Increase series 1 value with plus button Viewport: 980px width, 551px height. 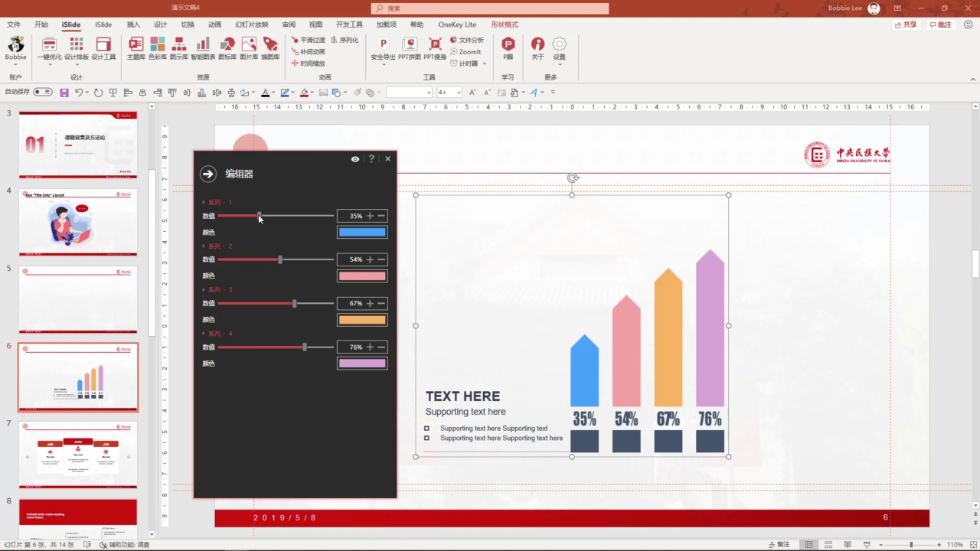(370, 216)
